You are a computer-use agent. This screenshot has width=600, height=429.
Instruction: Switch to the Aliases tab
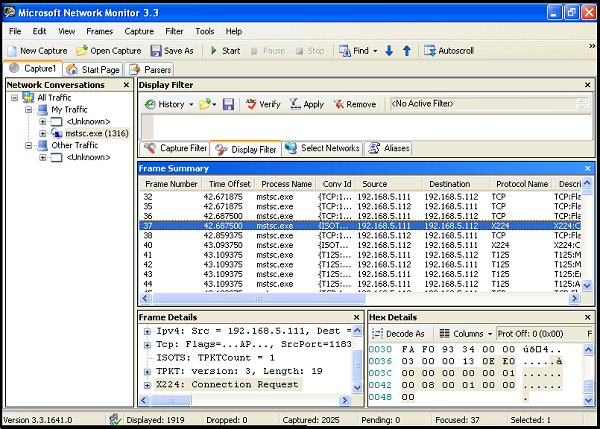(x=389, y=148)
